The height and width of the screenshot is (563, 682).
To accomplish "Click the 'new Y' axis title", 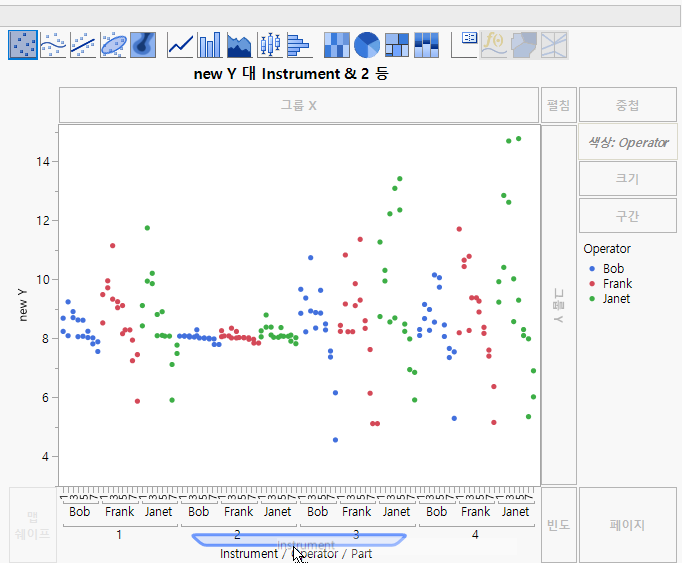I will click(23, 304).
